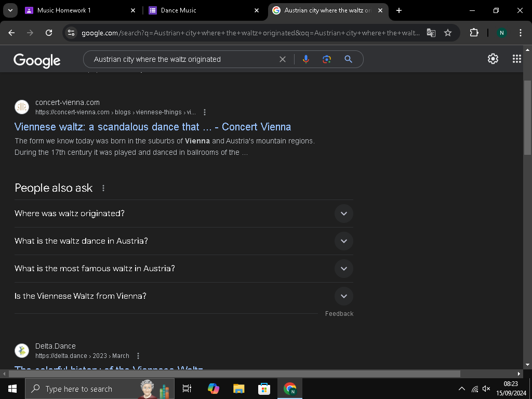View site information icon in address bar
The width and height of the screenshot is (532, 399).
tap(71, 33)
